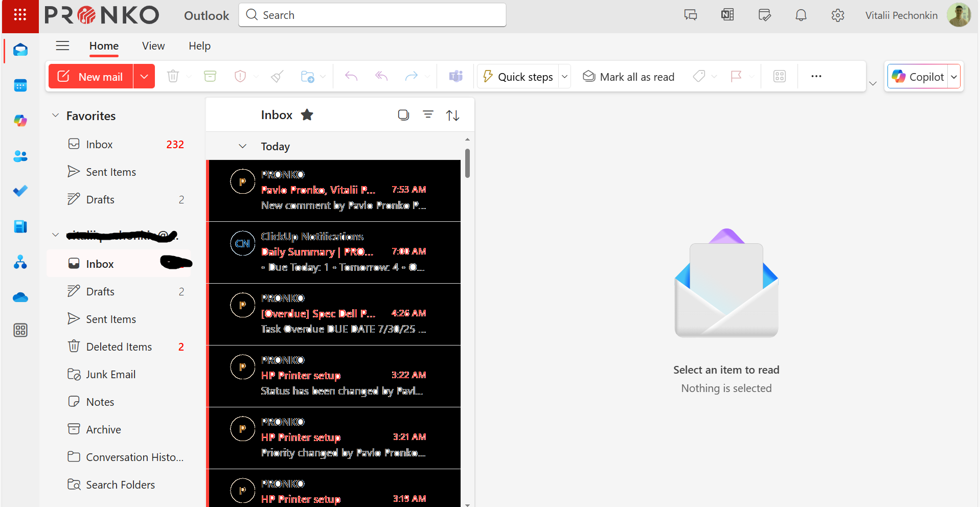Open the chat bubble icon in header
This screenshot has height=507, width=980.
coord(691,15)
